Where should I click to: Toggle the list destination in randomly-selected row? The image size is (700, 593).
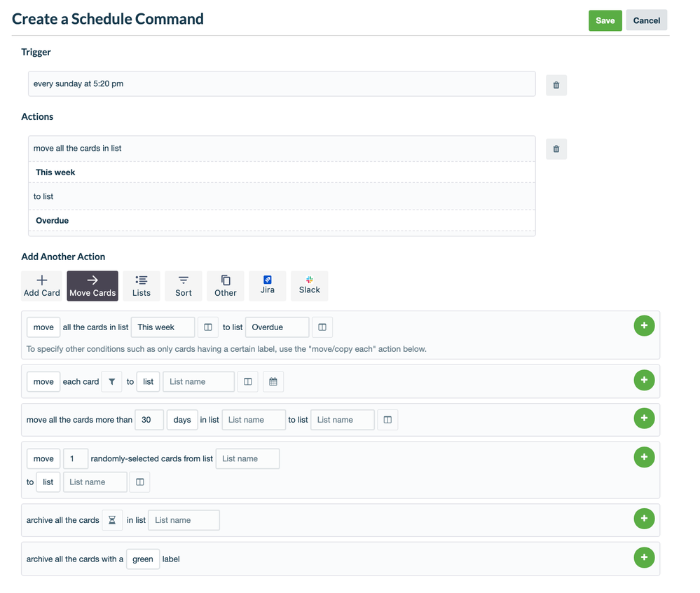pos(48,482)
